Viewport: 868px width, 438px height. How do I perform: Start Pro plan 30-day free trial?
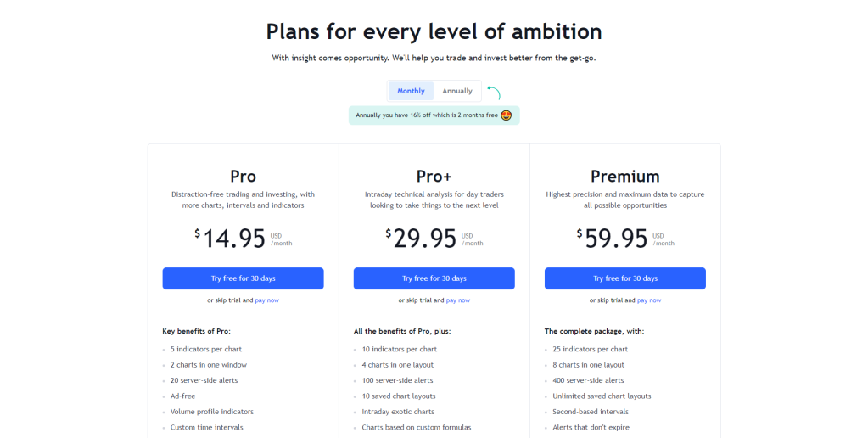243,278
